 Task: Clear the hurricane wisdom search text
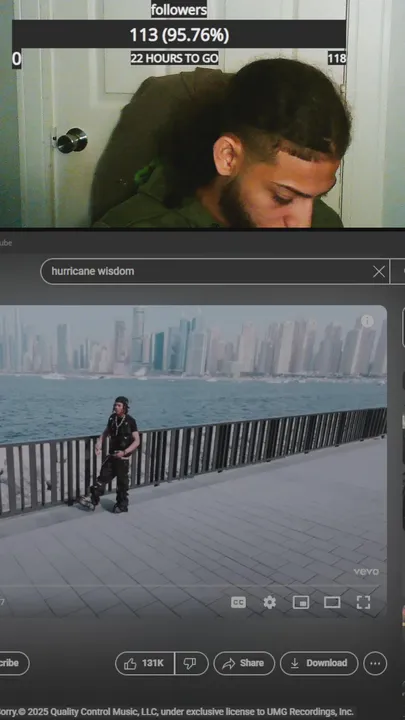[379, 272]
